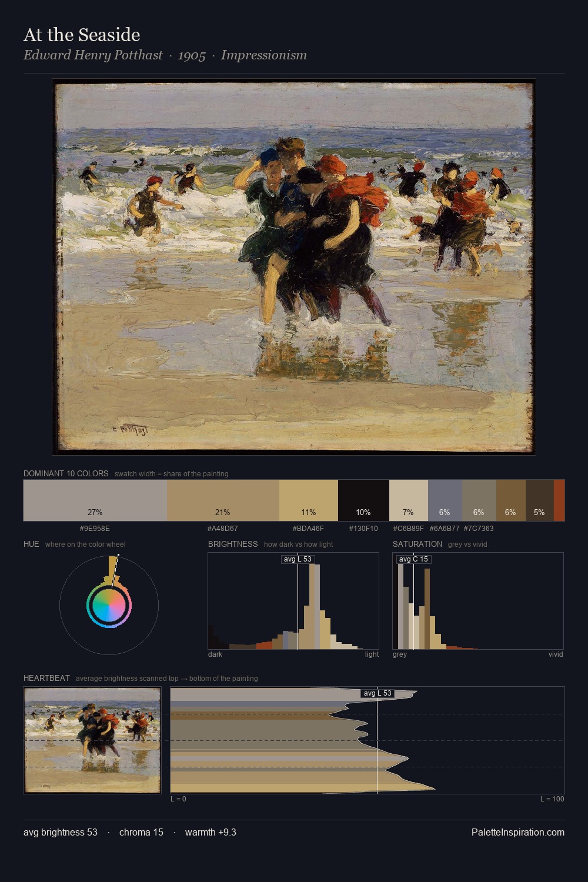Click the "vivid" axis label
Viewport: 588px width, 882px height.
pos(556,654)
